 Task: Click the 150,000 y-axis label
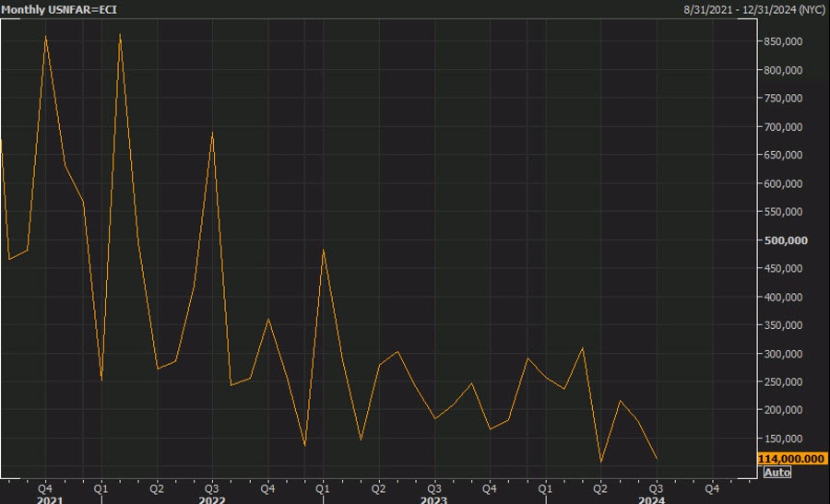tap(782, 439)
